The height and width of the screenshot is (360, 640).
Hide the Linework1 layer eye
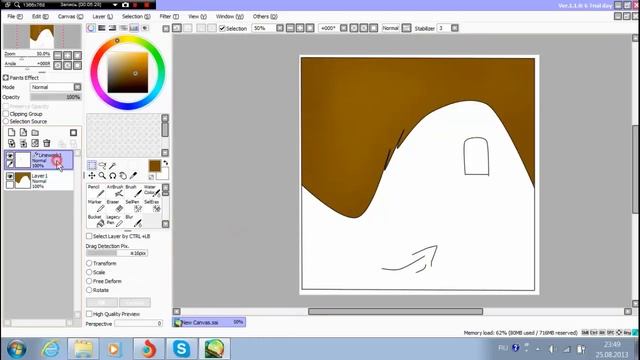coord(10,156)
